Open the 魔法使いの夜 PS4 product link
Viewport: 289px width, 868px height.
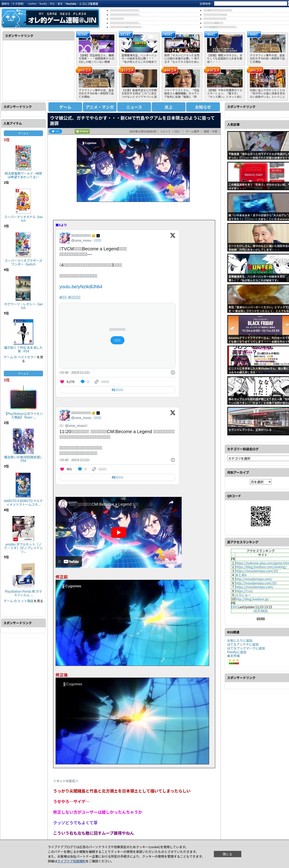(x=23, y=459)
